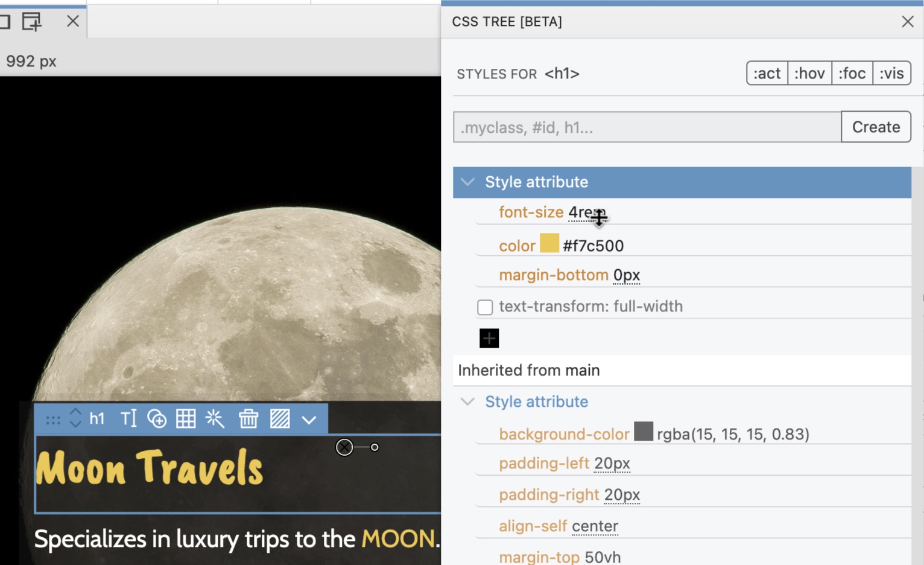This screenshot has width=924, height=565.
Task: Click the rgba(15, 15, 15, 0.83) value
Action: tap(733, 434)
